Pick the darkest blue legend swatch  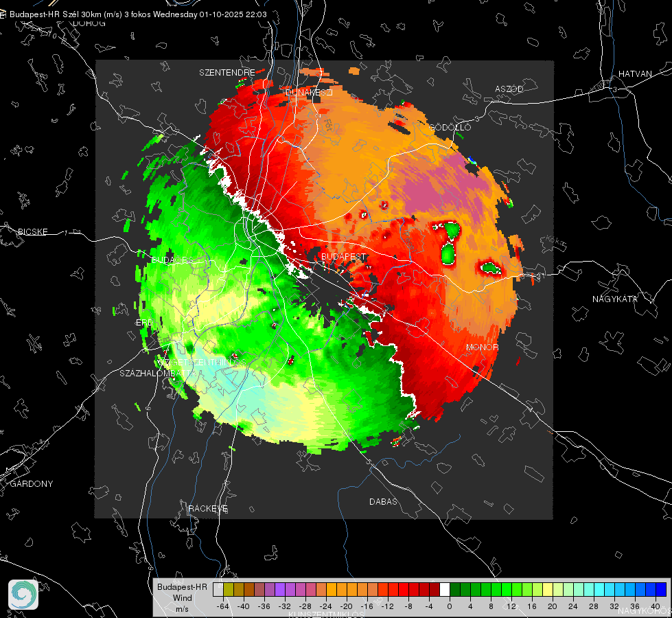pyautogui.click(x=661, y=590)
